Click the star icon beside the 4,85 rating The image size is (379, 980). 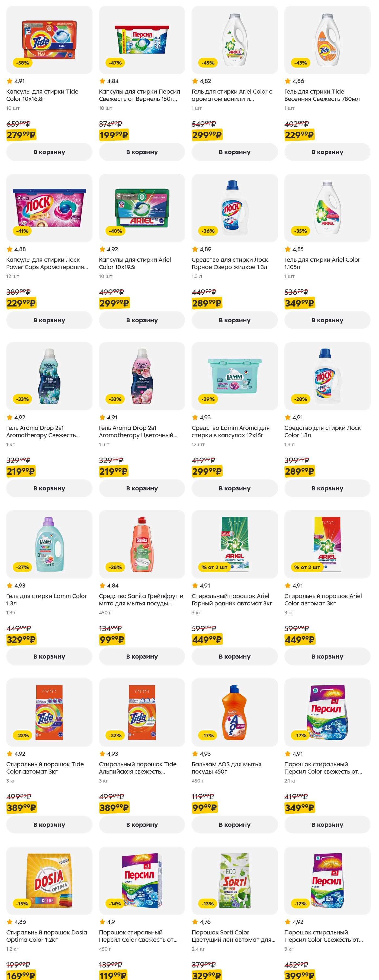pyautogui.click(x=288, y=249)
